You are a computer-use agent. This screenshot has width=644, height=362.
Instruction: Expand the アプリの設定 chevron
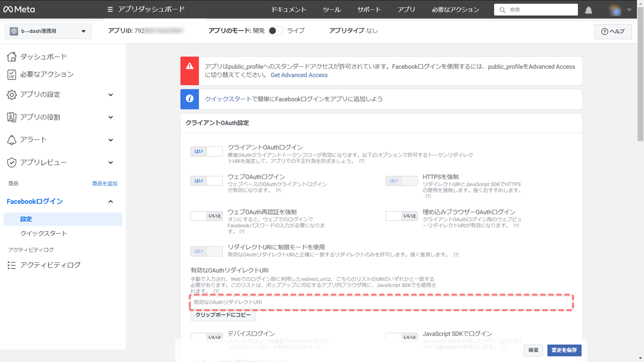coord(111,95)
